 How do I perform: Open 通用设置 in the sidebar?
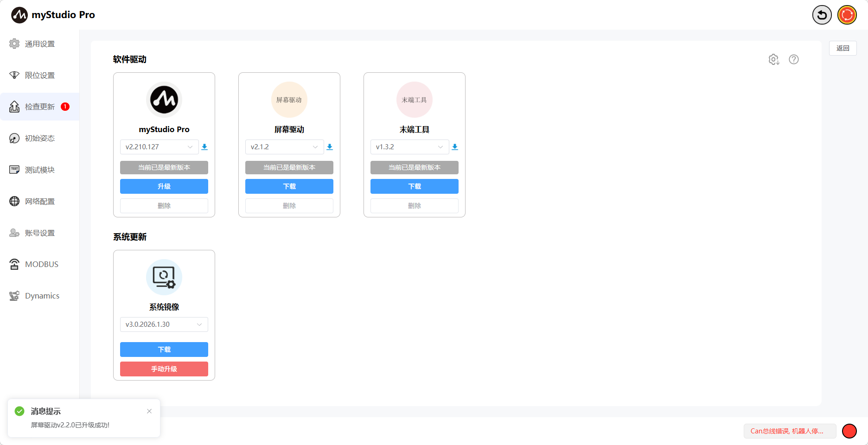39,44
